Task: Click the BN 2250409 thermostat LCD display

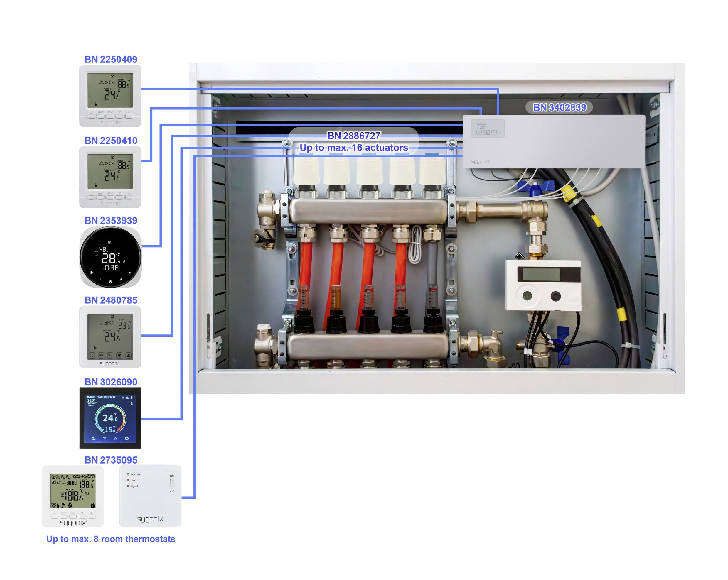Action: click(x=110, y=90)
